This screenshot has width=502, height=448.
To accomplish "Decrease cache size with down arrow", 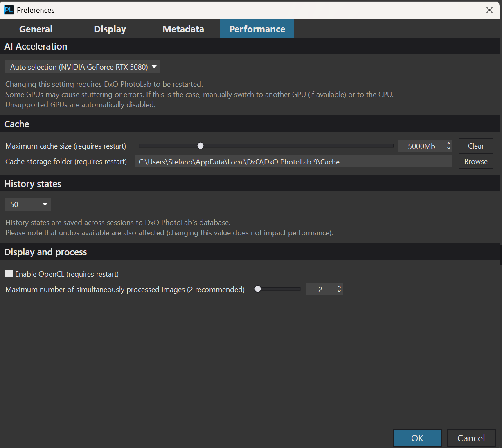I will click(x=449, y=149).
